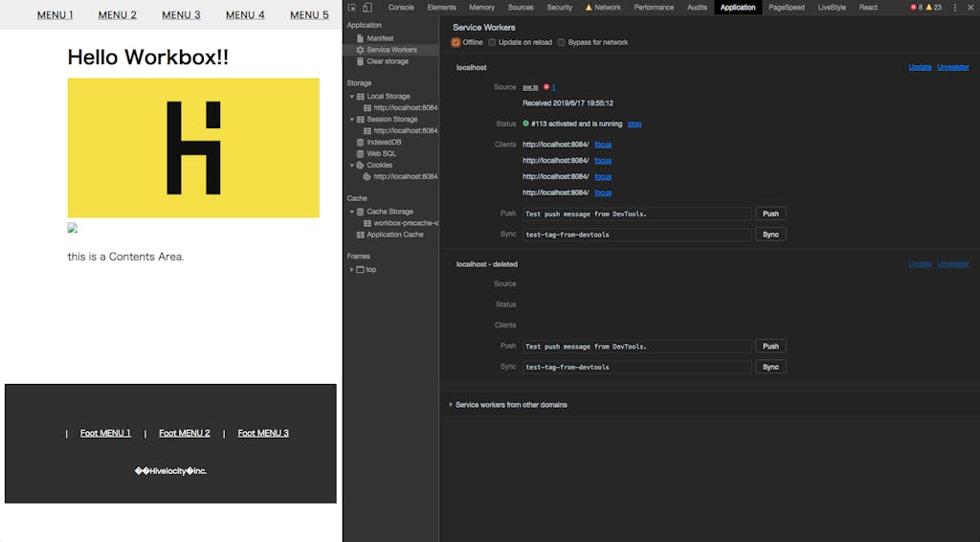Image resolution: width=980 pixels, height=542 pixels.
Task: Open the DevTools three-dot menu
Action: point(955,8)
